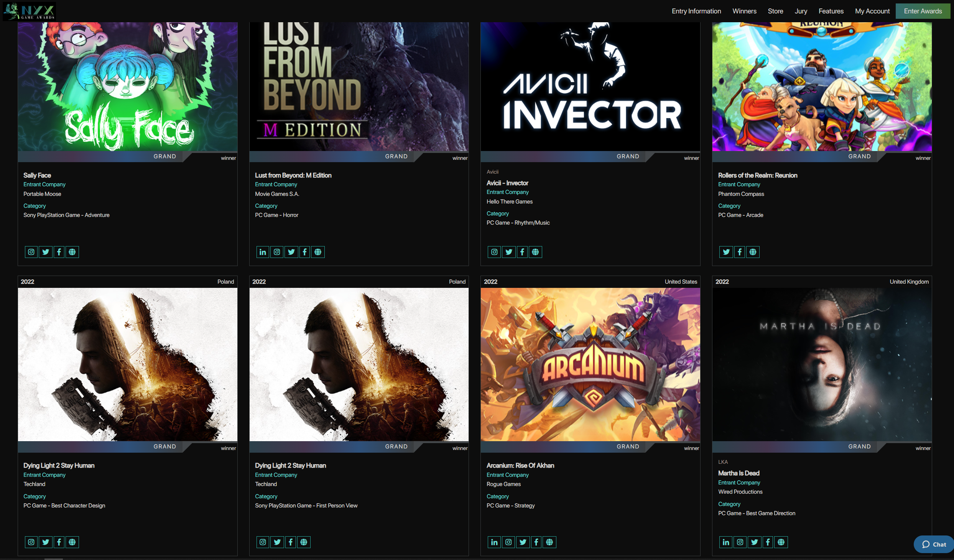Open Martha Is Dead website globe icon
The height and width of the screenshot is (560, 954).
781,542
